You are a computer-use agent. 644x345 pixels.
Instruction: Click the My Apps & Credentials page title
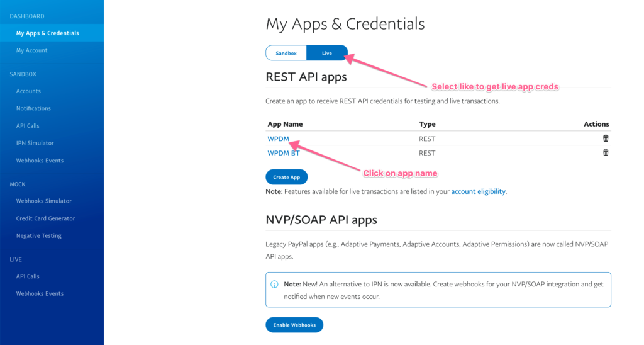pyautogui.click(x=345, y=24)
